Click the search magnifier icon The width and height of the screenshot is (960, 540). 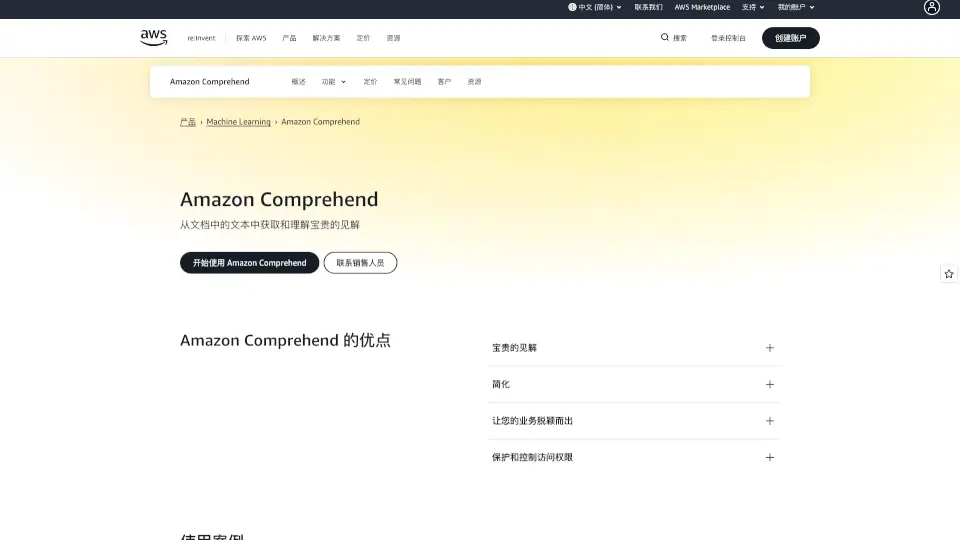pyautogui.click(x=664, y=37)
